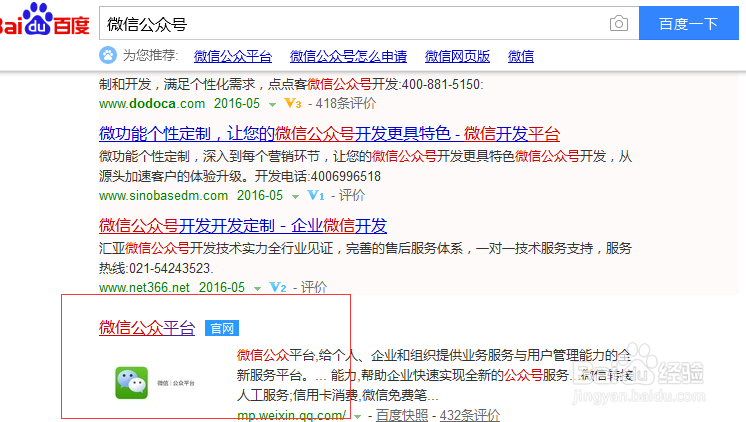Open 418条评价 reviews link
The height and width of the screenshot is (422, 746).
(x=346, y=103)
